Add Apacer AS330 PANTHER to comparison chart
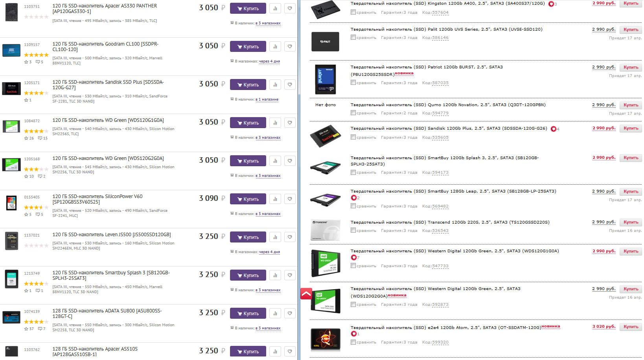This screenshot has height=360, width=644. pos(275,8)
